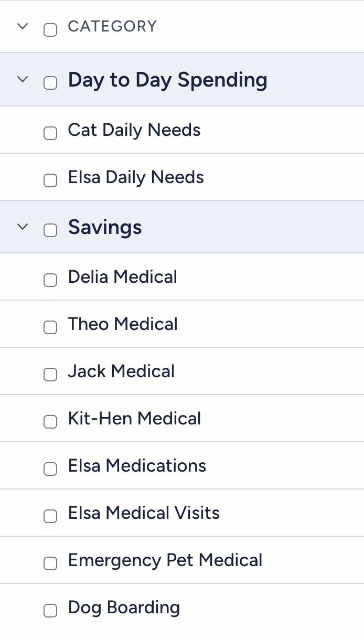The height and width of the screenshot is (639, 364).
Task: Check the Elsa Medications checkbox
Action: pyautogui.click(x=50, y=469)
